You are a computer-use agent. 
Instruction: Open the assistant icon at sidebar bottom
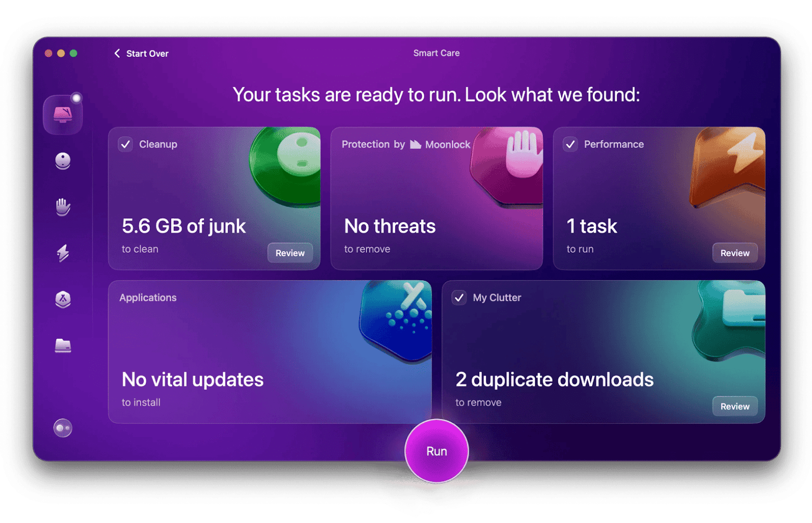click(x=63, y=428)
